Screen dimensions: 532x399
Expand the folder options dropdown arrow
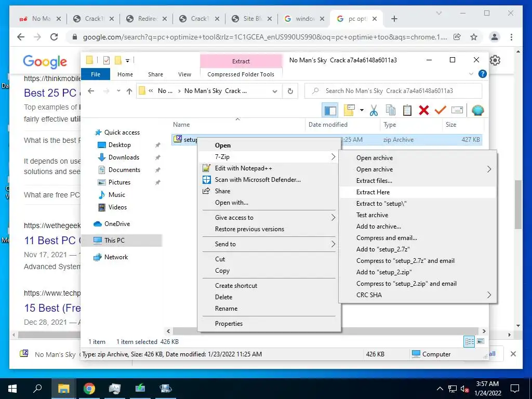[x=362, y=110]
